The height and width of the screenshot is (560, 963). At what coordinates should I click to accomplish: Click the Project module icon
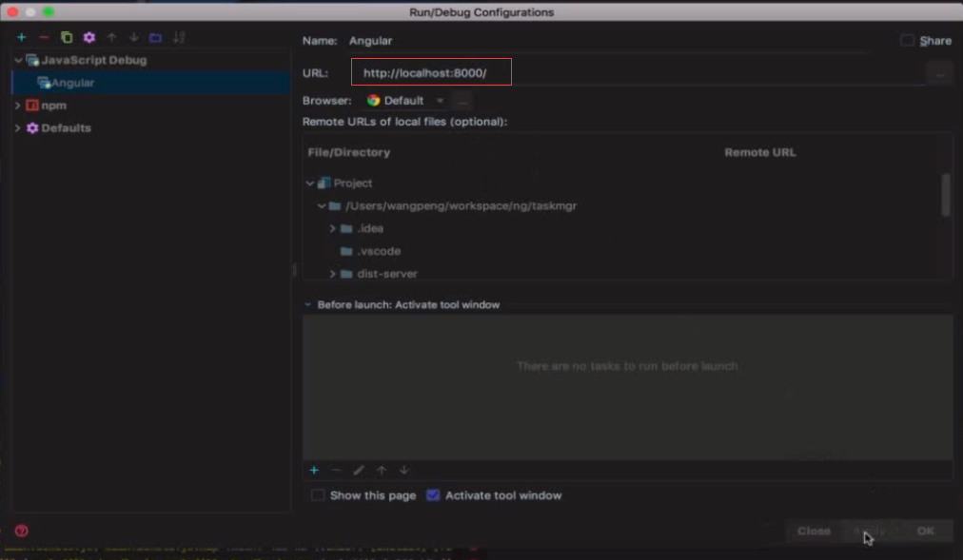pyautogui.click(x=324, y=183)
